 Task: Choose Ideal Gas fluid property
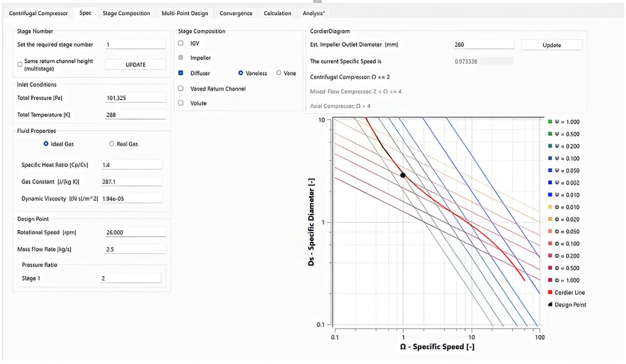46,143
